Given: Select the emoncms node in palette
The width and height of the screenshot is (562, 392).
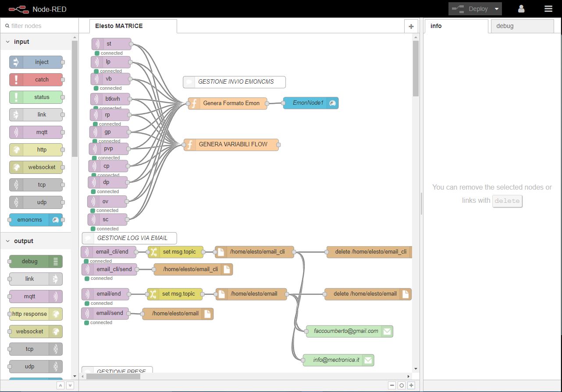Looking at the screenshot, I should (x=36, y=220).
